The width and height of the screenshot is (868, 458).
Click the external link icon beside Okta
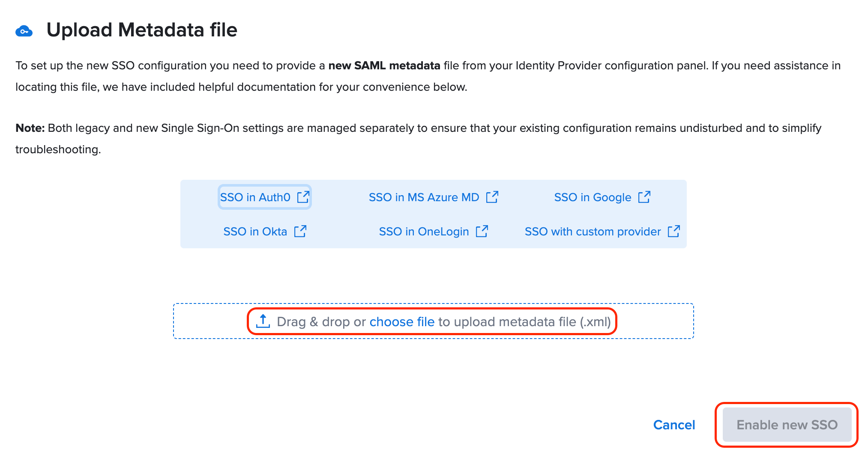click(301, 231)
